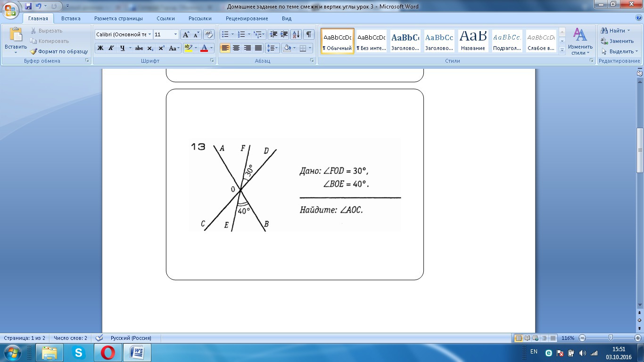Apply the yellow text highlight color
The width and height of the screenshot is (644, 362).
point(188,48)
